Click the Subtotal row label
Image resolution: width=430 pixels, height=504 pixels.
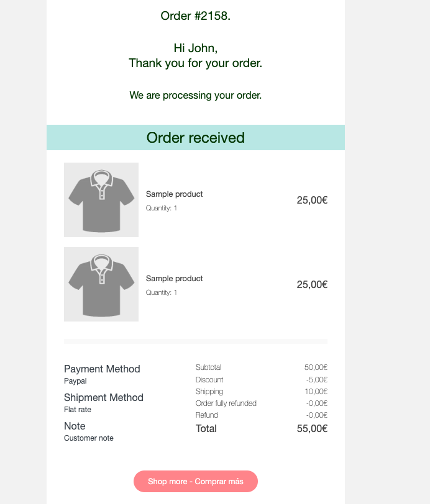208,367
